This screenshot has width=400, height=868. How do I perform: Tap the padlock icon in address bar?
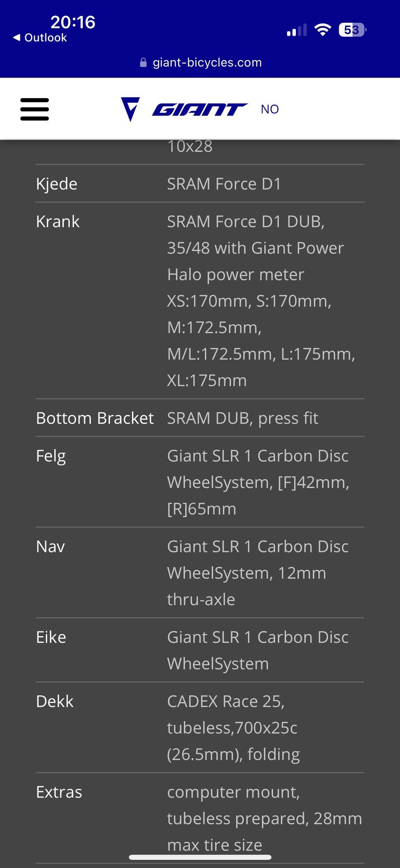coord(143,63)
